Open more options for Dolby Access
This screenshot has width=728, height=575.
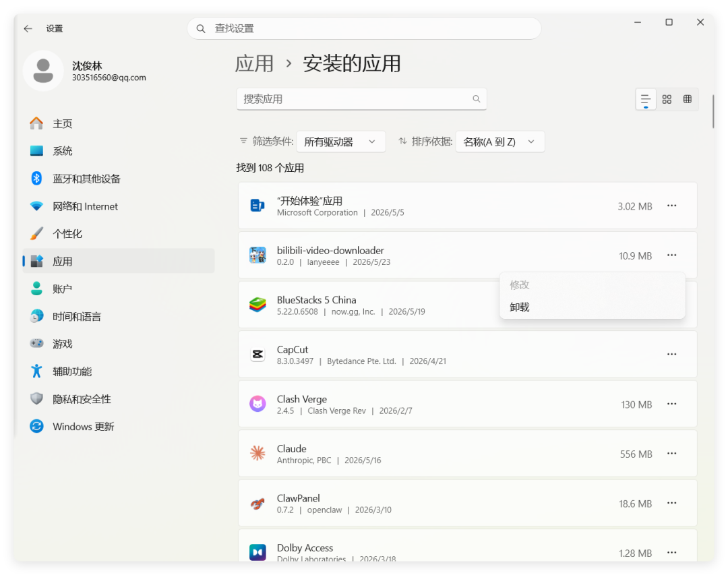672,553
